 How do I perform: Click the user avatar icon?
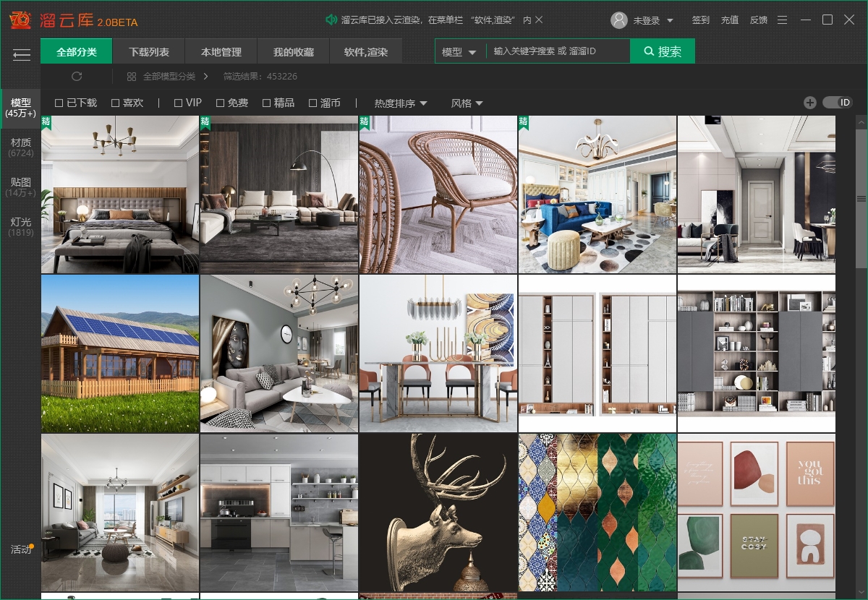[x=618, y=20]
